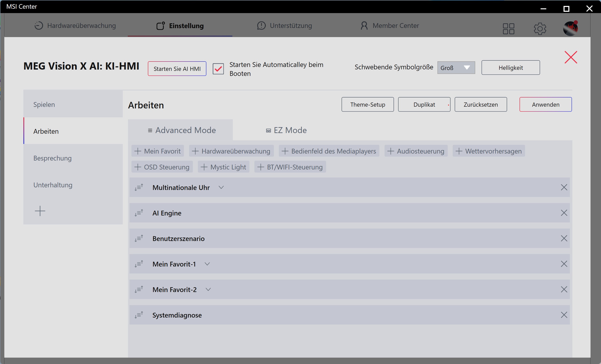Remove the Multinationale Uhr widget

[x=564, y=187]
